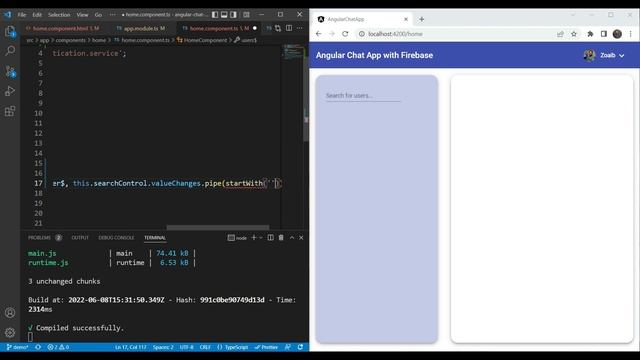The width and height of the screenshot is (640, 360).
Task: Change the CRLF line ending setting
Action: coord(205,347)
